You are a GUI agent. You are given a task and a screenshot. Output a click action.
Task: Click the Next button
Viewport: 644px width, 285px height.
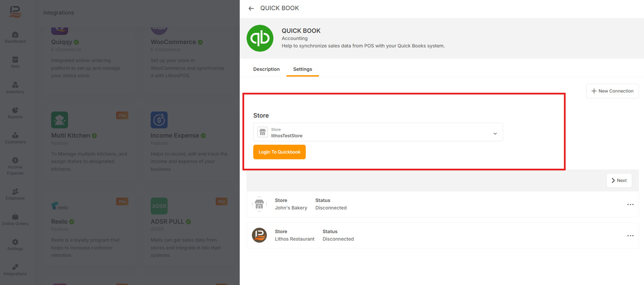pyautogui.click(x=619, y=181)
